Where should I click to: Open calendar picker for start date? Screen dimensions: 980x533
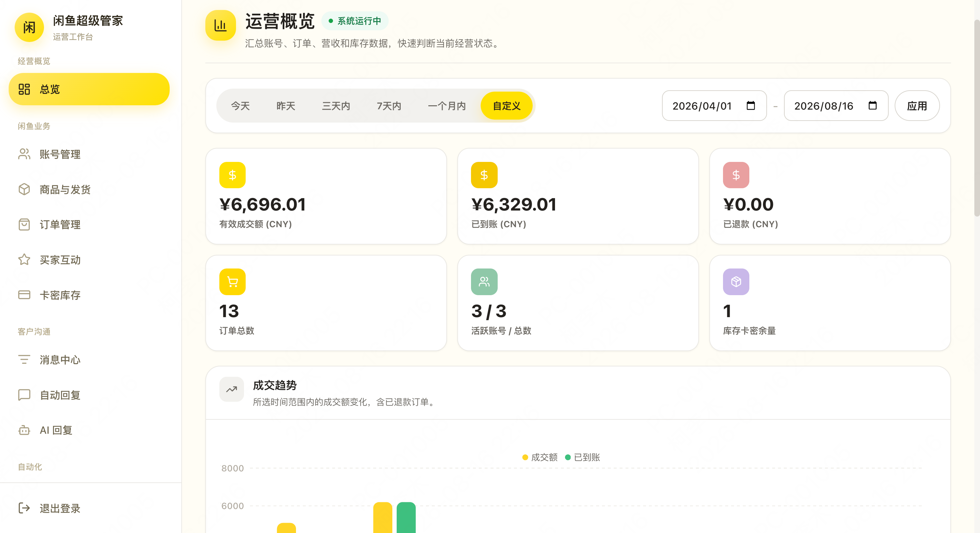pos(751,105)
